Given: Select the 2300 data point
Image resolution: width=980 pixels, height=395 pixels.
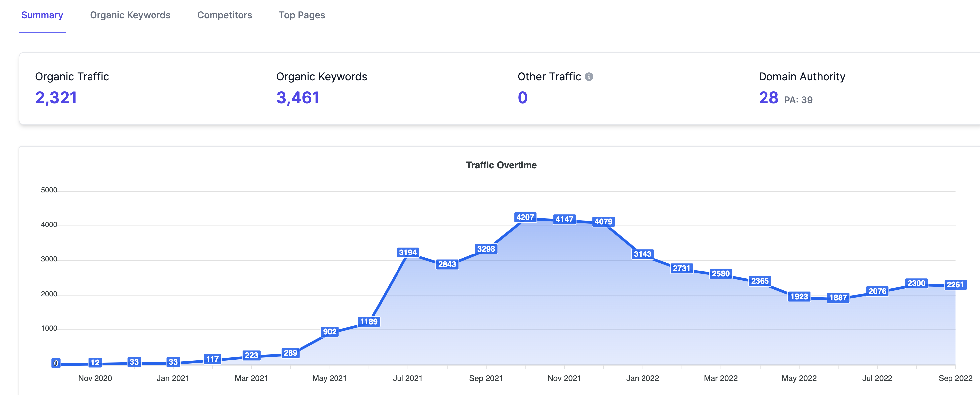Looking at the screenshot, I should click(916, 283).
